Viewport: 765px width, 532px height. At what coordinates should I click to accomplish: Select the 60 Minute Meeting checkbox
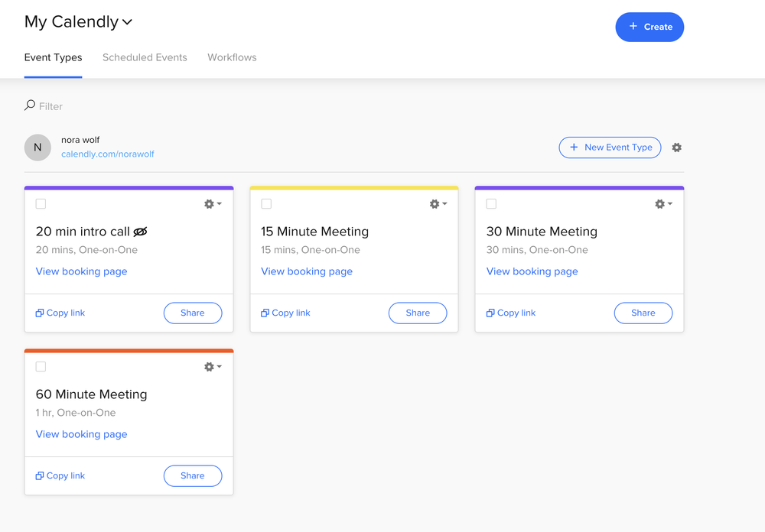pyautogui.click(x=41, y=367)
